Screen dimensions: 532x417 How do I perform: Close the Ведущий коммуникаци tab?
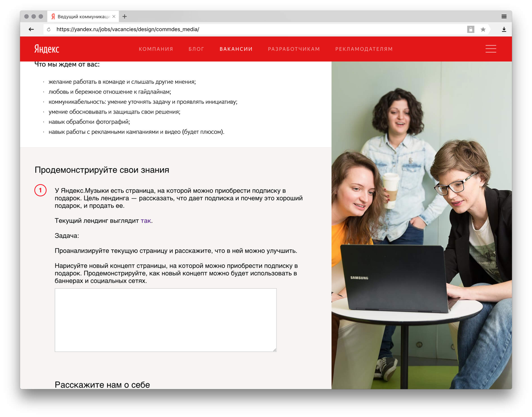coord(114,16)
